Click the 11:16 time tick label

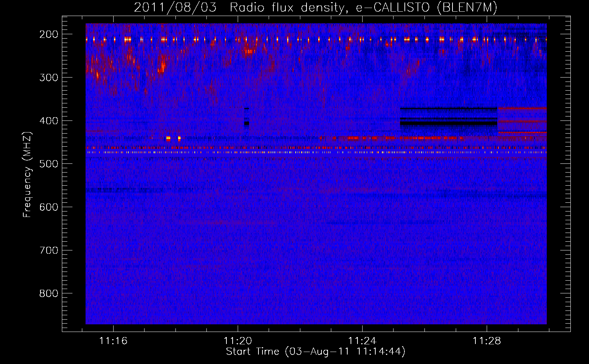113,341
